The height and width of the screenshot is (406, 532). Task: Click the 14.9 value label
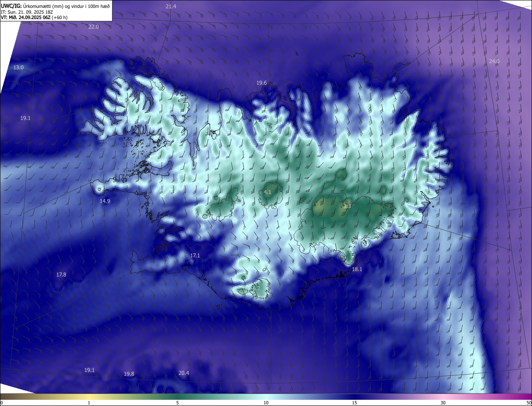click(105, 201)
